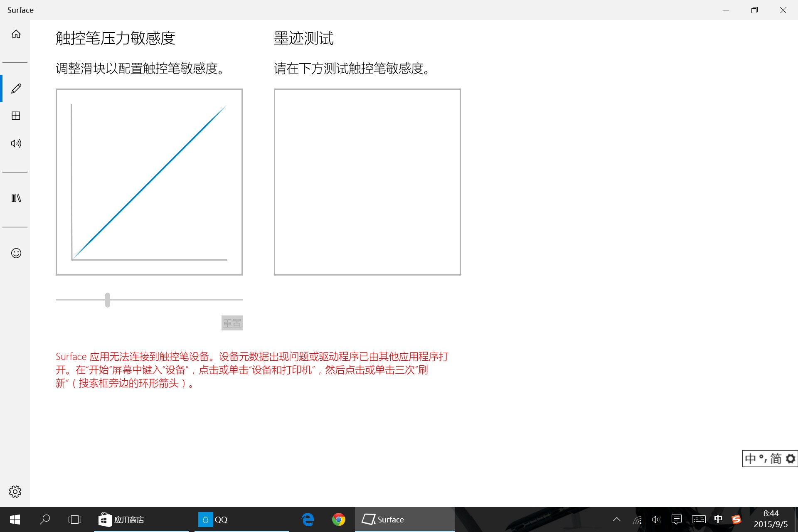
Task: Open taskbar search magnifier
Action: click(x=45, y=520)
